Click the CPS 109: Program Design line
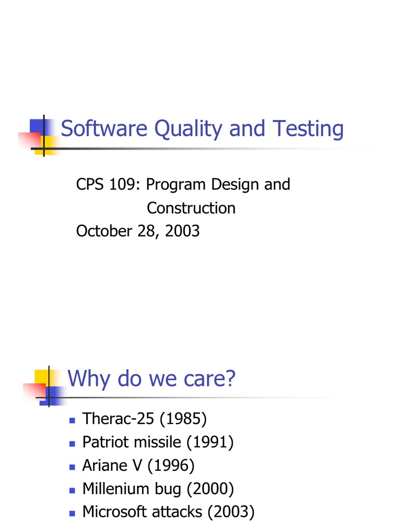Image resolution: width=399 pixels, height=532 pixels. (183, 184)
